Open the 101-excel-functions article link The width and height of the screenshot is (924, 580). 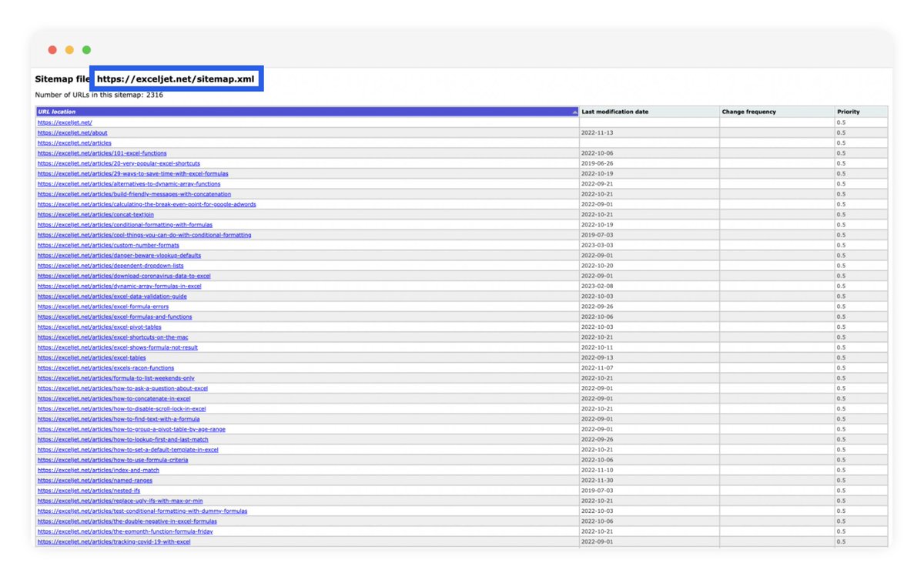(x=102, y=153)
